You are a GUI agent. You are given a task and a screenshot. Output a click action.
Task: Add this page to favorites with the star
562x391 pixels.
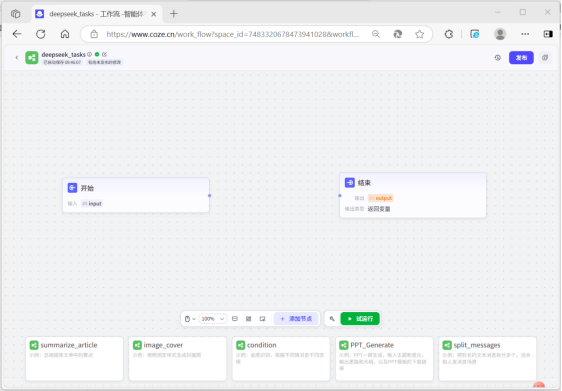pyautogui.click(x=419, y=34)
